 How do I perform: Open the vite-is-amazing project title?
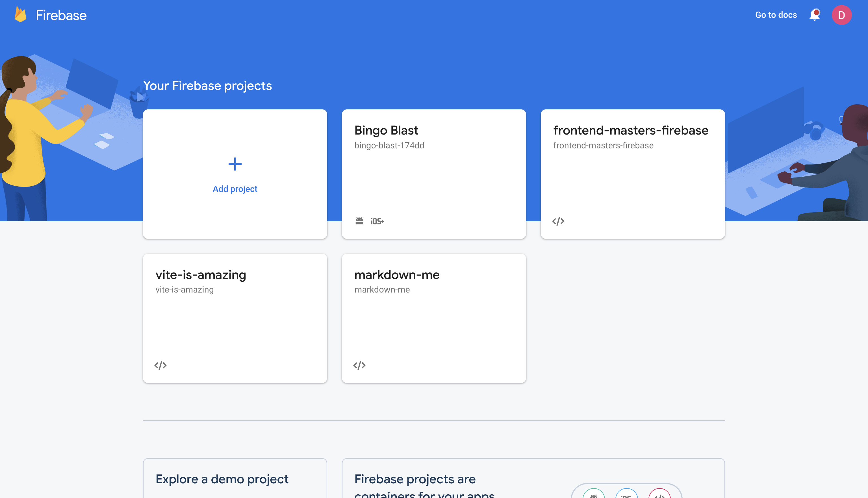pyautogui.click(x=201, y=275)
